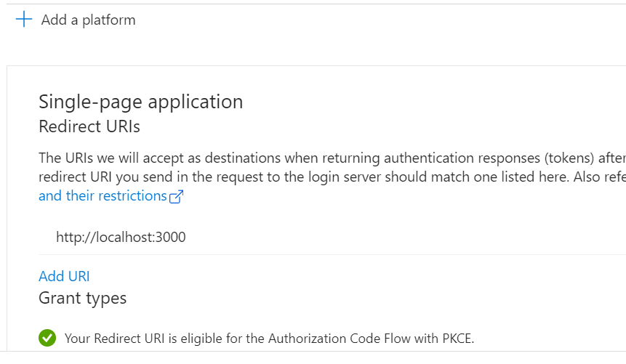
Task: Click the external-link icon after restrictions
Action: [176, 196]
